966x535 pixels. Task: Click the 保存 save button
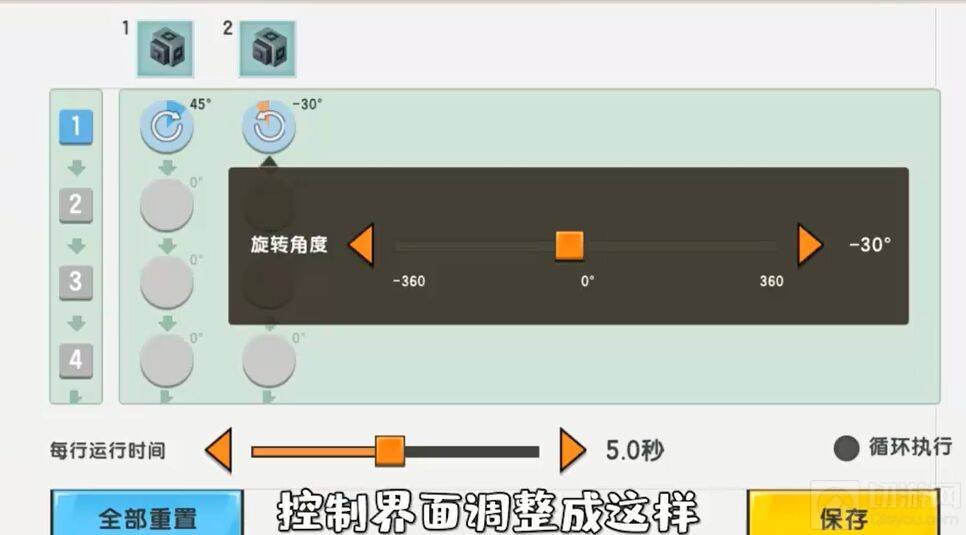coord(843,513)
